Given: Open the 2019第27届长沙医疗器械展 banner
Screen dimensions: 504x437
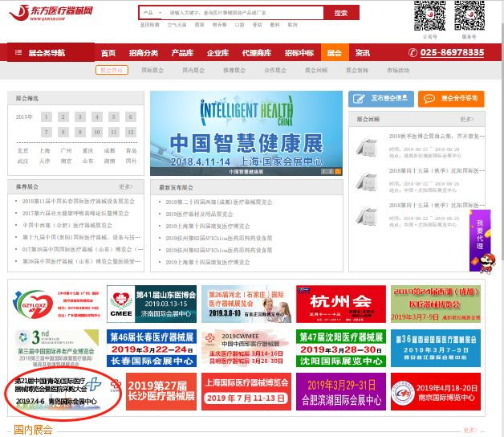Looking at the screenshot, I should pos(161,392).
